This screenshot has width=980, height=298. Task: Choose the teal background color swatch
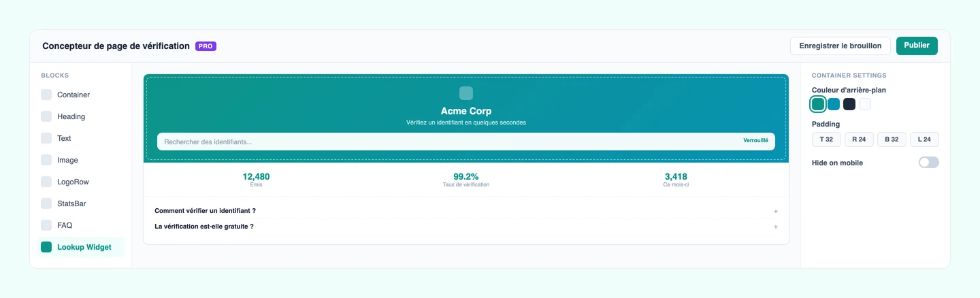(x=818, y=104)
